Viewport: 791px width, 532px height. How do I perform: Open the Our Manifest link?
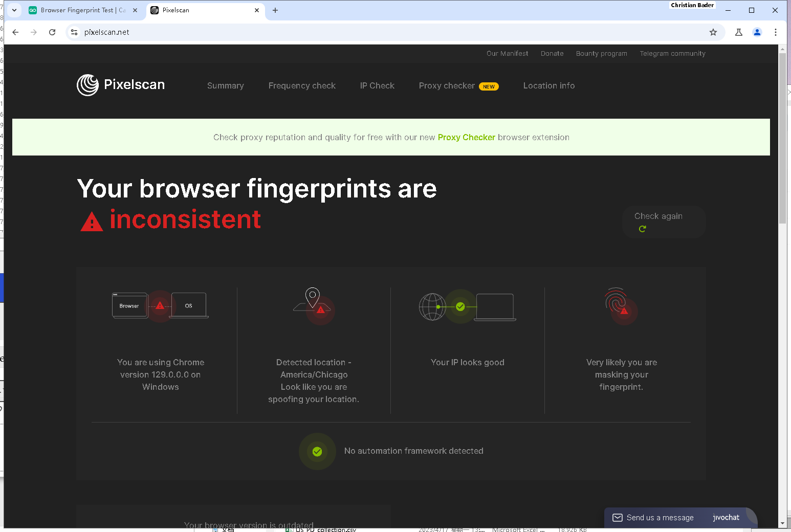(507, 54)
